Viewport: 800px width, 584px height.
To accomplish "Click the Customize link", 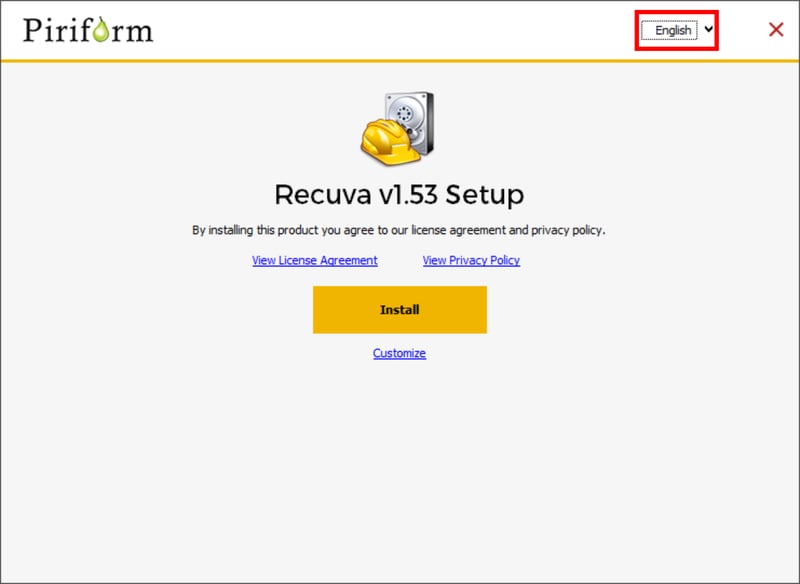I will [399, 353].
